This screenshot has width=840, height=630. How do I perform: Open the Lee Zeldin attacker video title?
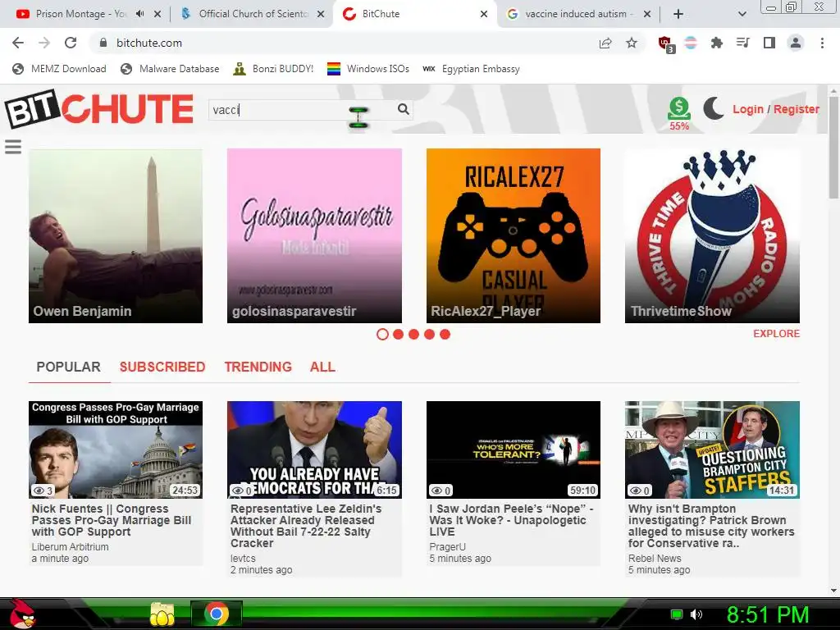[x=306, y=526]
